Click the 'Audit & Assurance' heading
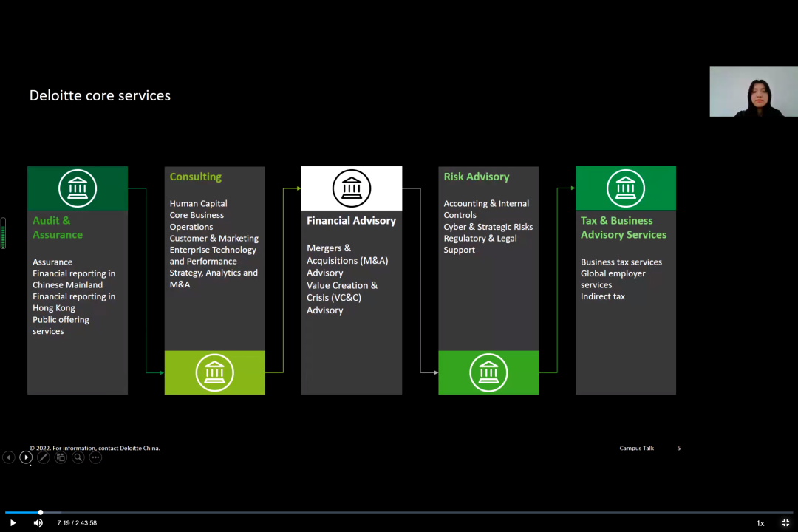Image resolution: width=798 pixels, height=532 pixels. click(x=58, y=228)
